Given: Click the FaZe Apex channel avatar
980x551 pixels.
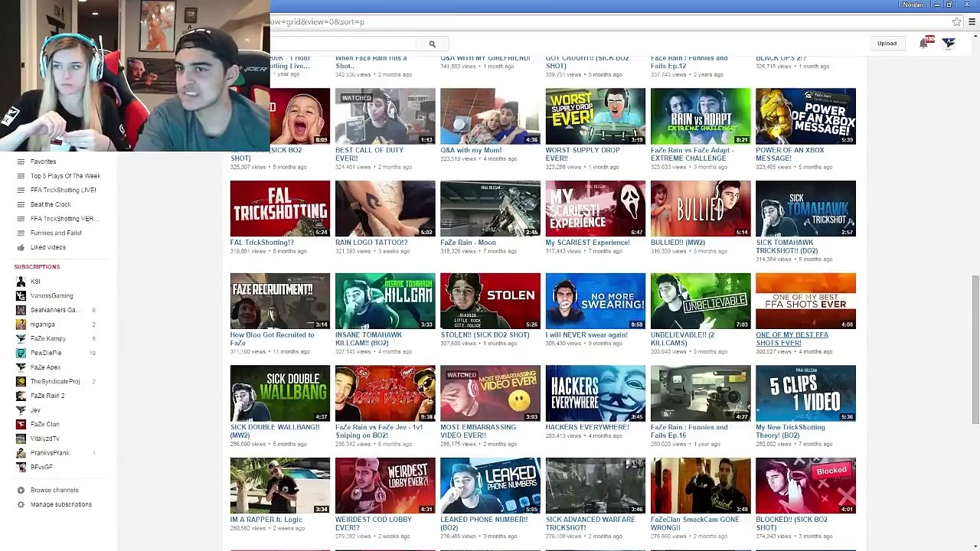Looking at the screenshot, I should 21,367.
